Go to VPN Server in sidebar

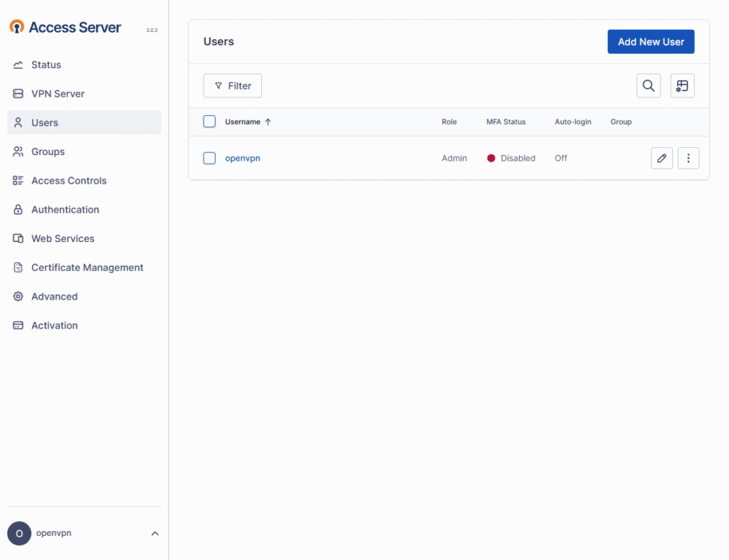coord(58,94)
